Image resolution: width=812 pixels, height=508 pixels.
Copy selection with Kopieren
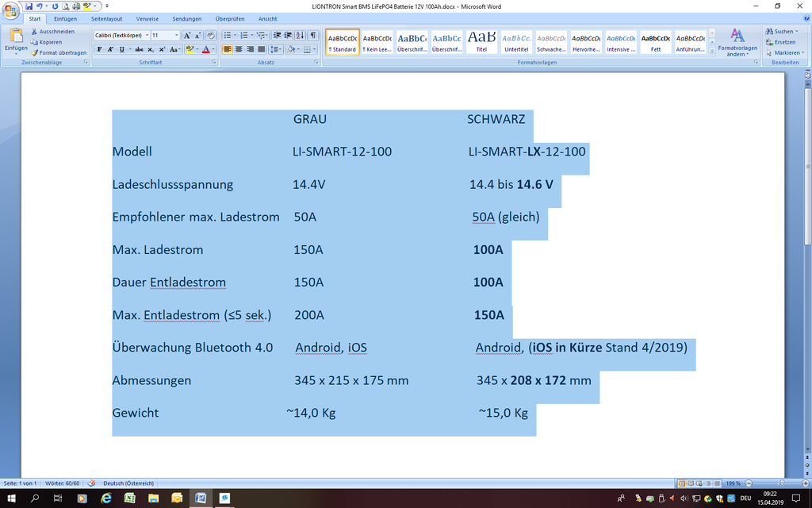46,42
